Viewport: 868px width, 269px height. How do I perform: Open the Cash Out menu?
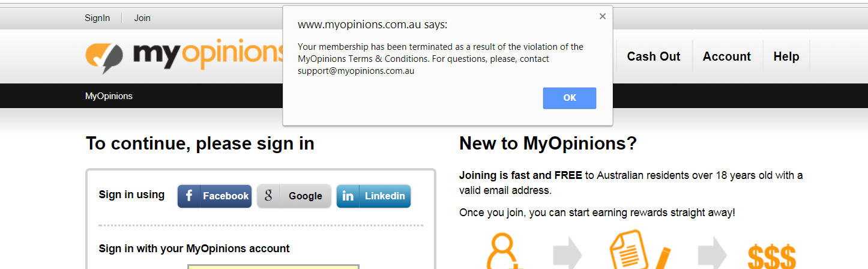pos(654,56)
